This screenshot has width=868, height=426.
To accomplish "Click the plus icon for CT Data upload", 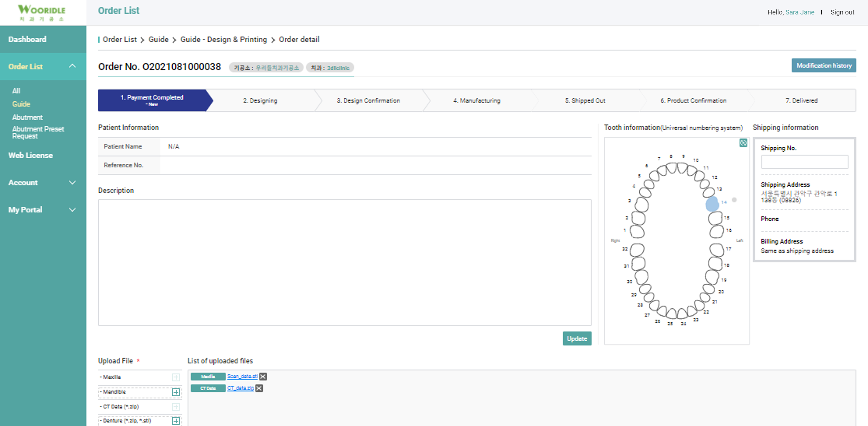I will 176,407.
